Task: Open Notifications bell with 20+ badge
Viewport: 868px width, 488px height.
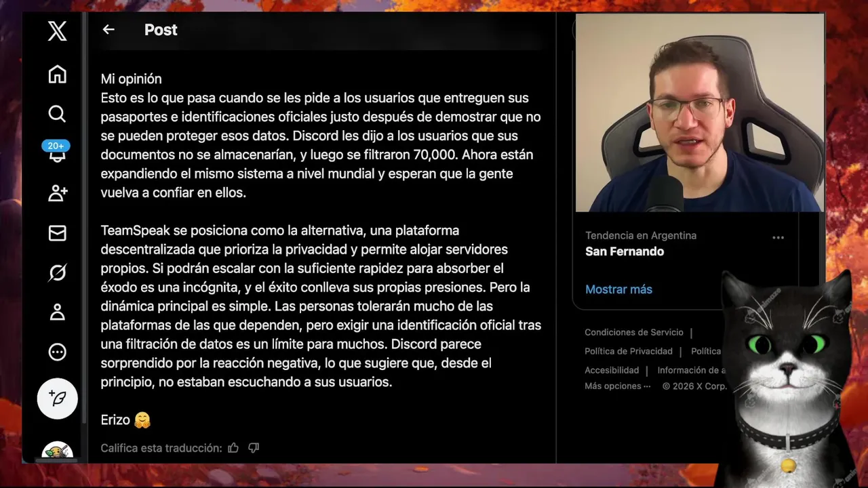Action: click(x=56, y=152)
